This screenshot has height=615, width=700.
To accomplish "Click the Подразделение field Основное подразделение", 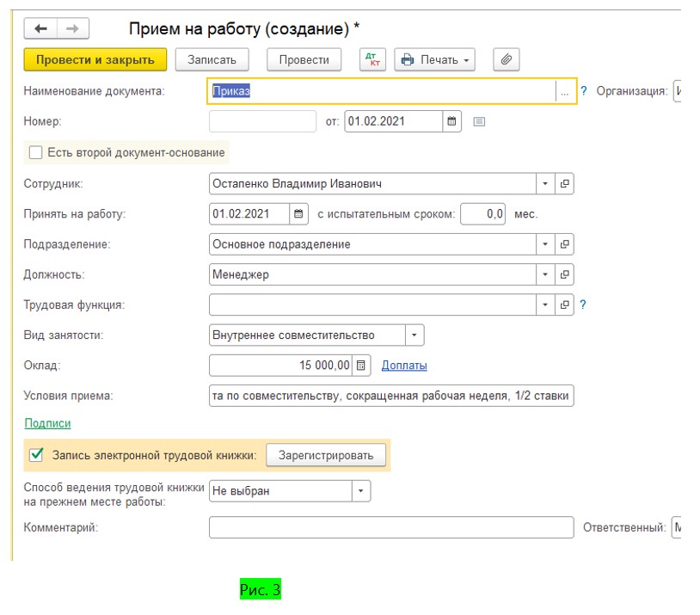I will click(x=372, y=244).
